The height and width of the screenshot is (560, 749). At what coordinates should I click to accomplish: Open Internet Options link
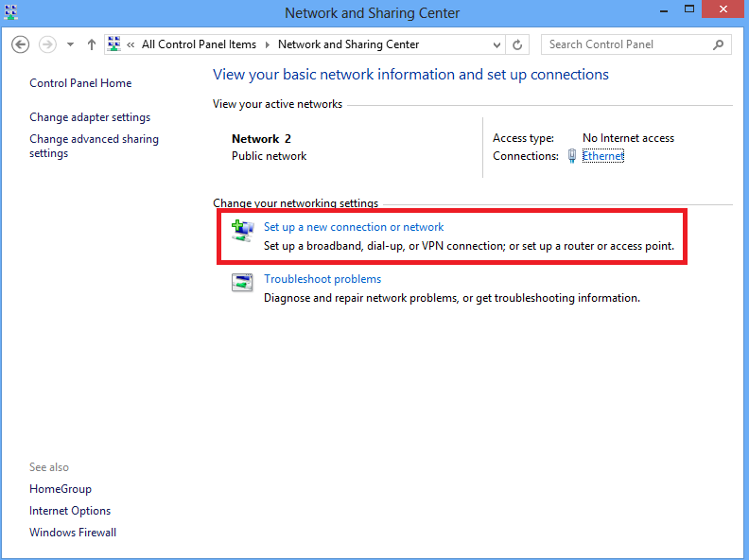70,511
